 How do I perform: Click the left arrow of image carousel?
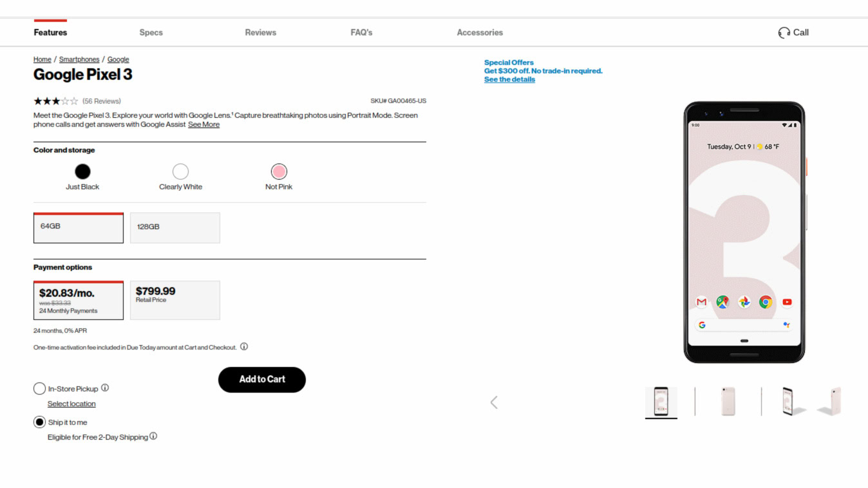(x=494, y=402)
